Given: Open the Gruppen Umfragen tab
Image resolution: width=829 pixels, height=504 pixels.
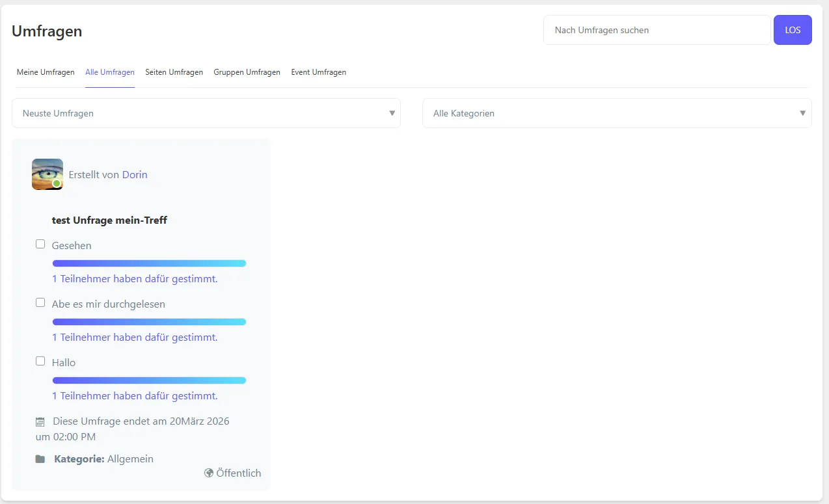Looking at the screenshot, I should (x=247, y=72).
